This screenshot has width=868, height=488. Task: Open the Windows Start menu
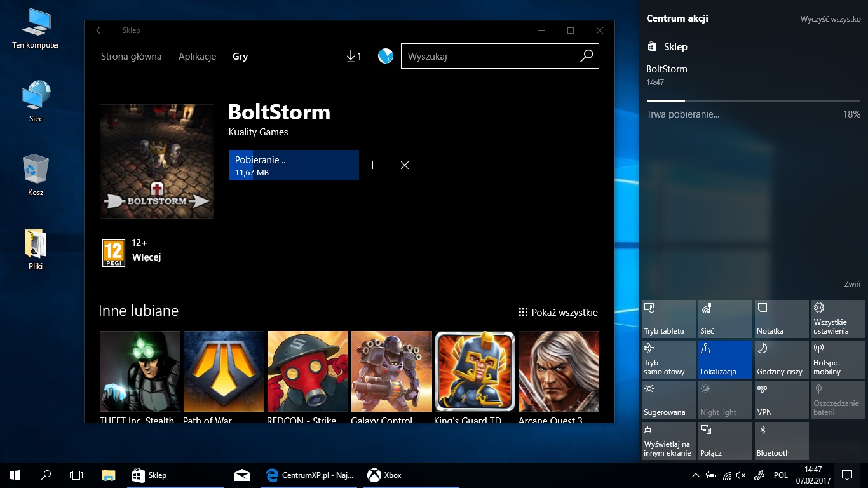pyautogui.click(x=15, y=475)
